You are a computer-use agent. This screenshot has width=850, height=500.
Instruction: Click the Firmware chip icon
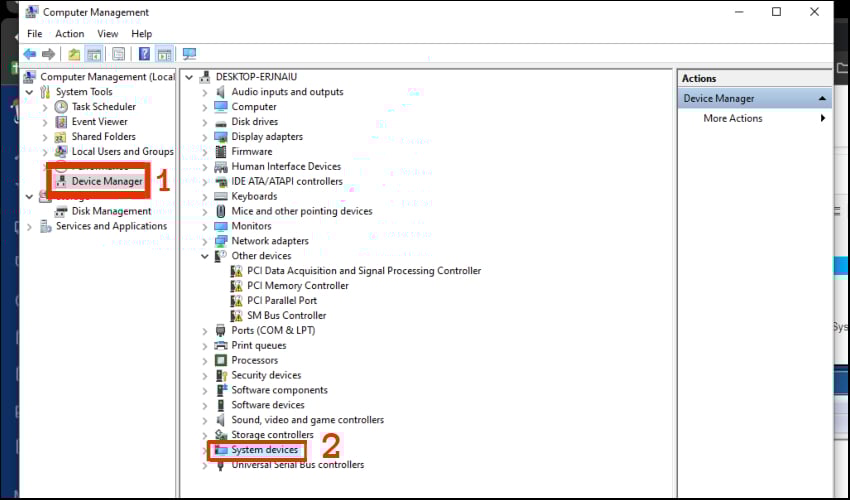coord(221,152)
